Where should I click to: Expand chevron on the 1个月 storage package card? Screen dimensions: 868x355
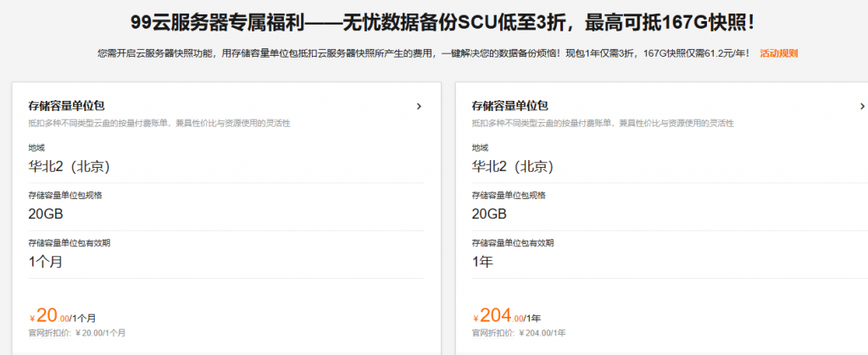pos(419,106)
